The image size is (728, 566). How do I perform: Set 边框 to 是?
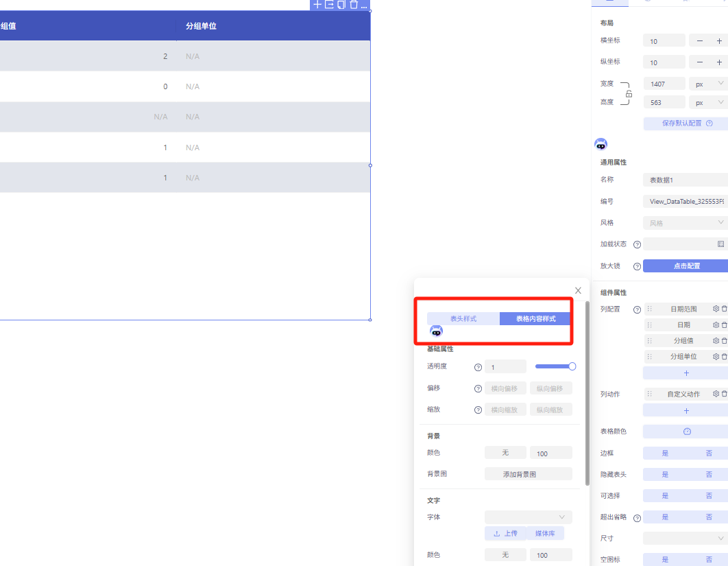click(665, 453)
